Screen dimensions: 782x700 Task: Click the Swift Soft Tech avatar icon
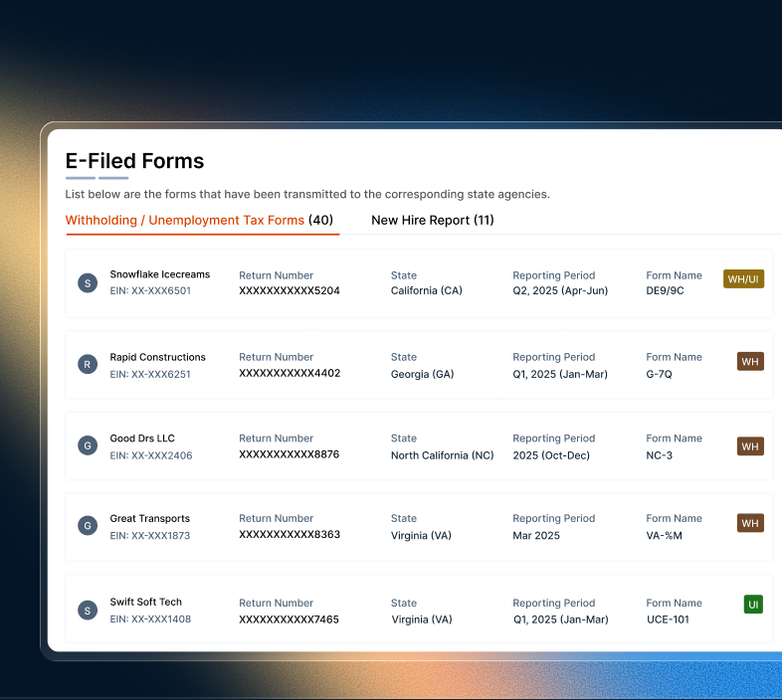pyautogui.click(x=88, y=610)
